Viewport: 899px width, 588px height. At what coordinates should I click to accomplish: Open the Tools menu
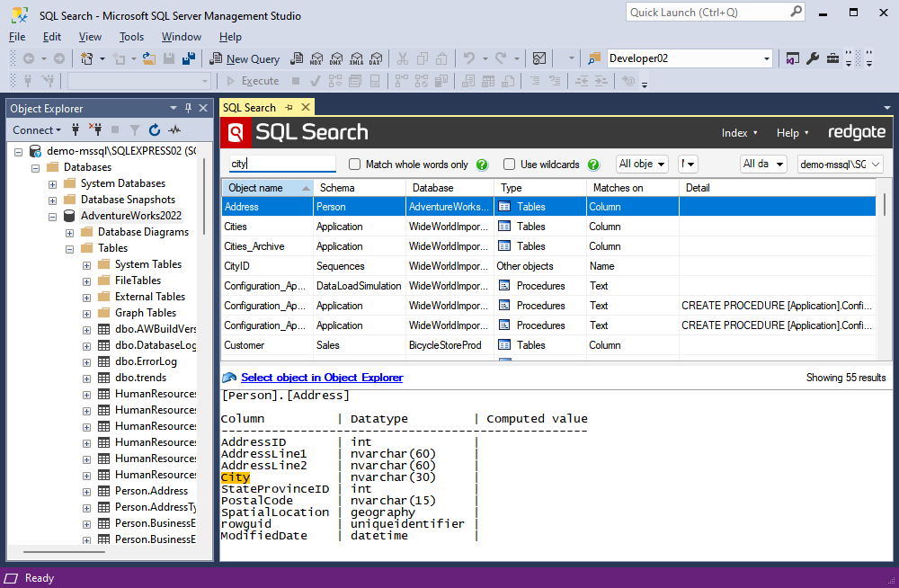pyautogui.click(x=131, y=37)
